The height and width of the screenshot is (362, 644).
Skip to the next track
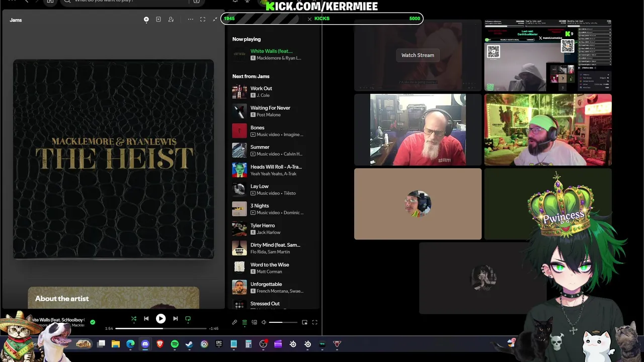coord(175,318)
